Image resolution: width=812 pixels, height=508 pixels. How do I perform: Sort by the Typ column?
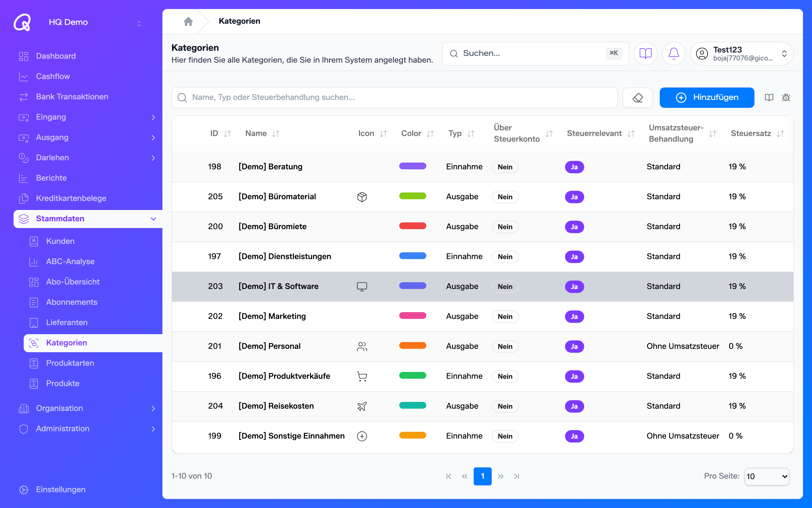point(471,134)
